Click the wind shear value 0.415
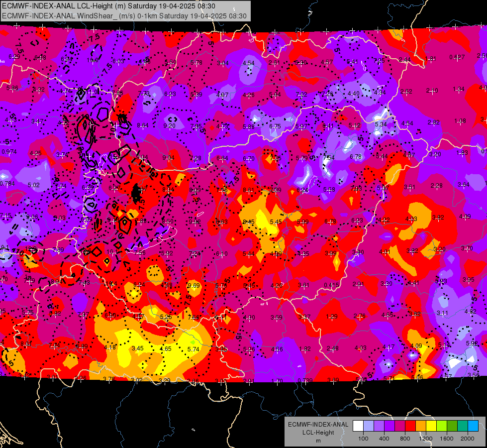The height and width of the screenshot is (448, 487). coord(331,285)
